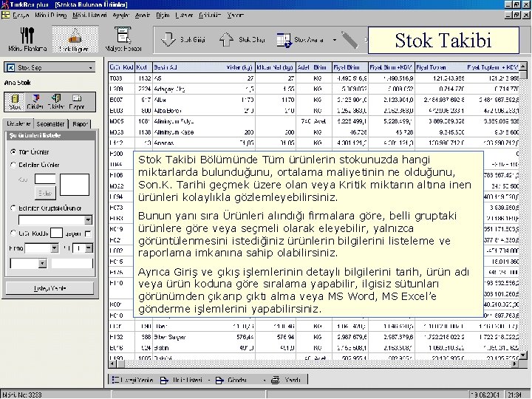The image size is (532, 399).
Task: Open the Stok Bilgileri module
Action: point(75,39)
